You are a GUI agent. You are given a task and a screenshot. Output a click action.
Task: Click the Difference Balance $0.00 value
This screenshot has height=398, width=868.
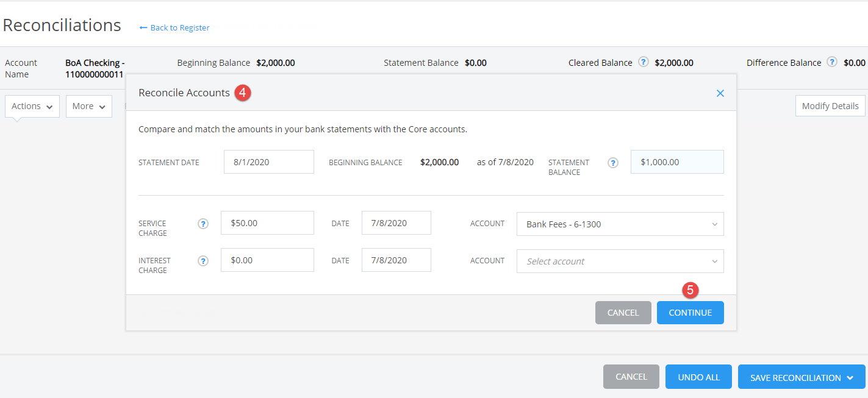(x=855, y=63)
